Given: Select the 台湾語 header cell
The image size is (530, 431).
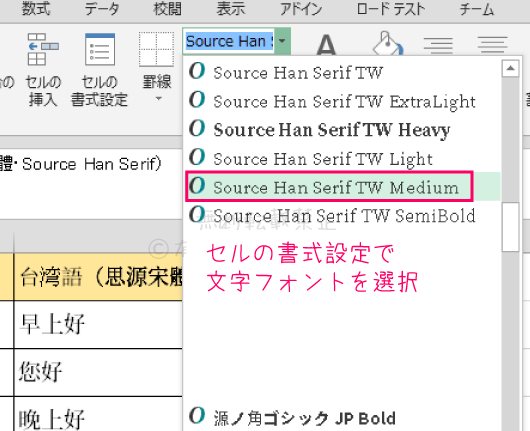Looking at the screenshot, I should [x=98, y=277].
